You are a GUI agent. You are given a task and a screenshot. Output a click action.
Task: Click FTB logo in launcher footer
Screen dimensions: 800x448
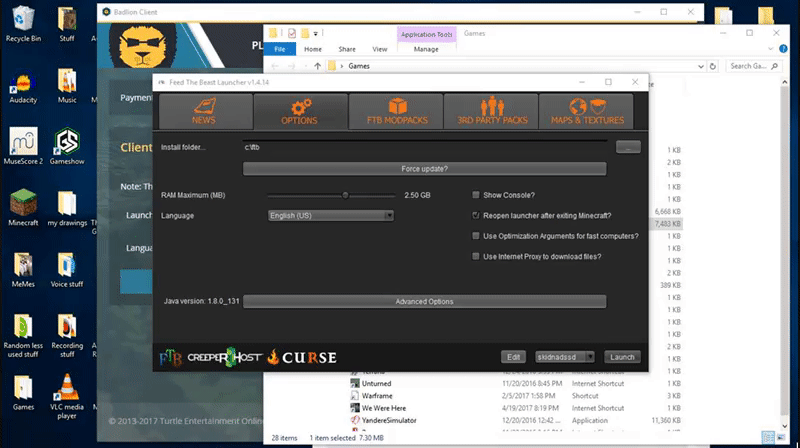coord(170,358)
